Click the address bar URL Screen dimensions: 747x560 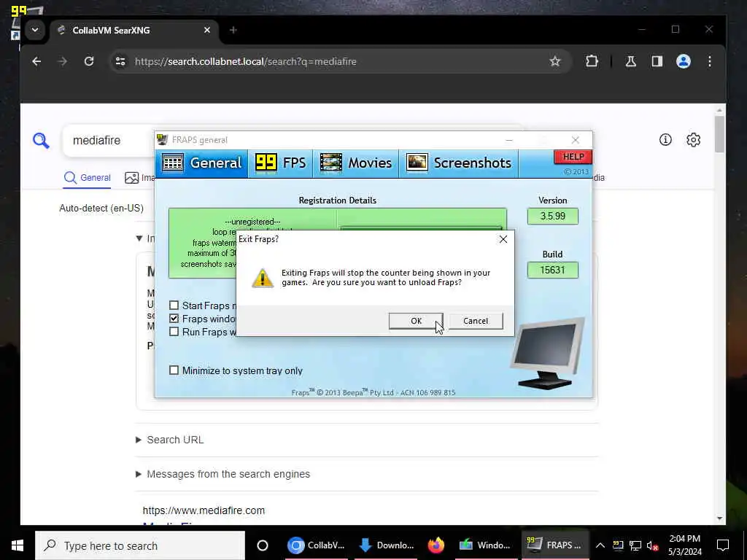[x=245, y=61]
